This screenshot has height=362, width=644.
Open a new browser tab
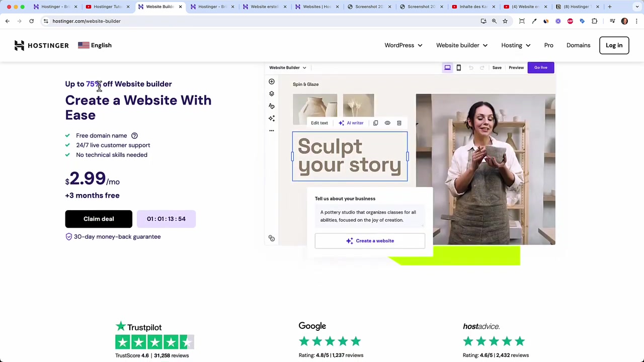pyautogui.click(x=609, y=7)
